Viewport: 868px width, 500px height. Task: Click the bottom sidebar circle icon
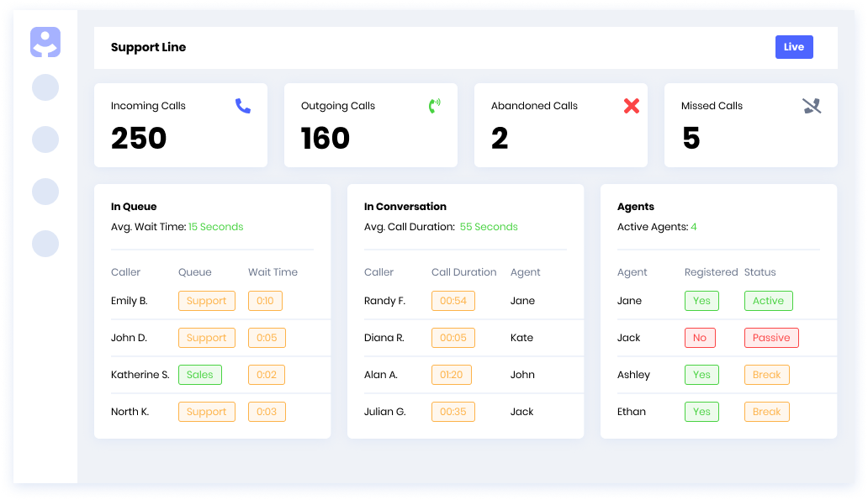(x=45, y=244)
